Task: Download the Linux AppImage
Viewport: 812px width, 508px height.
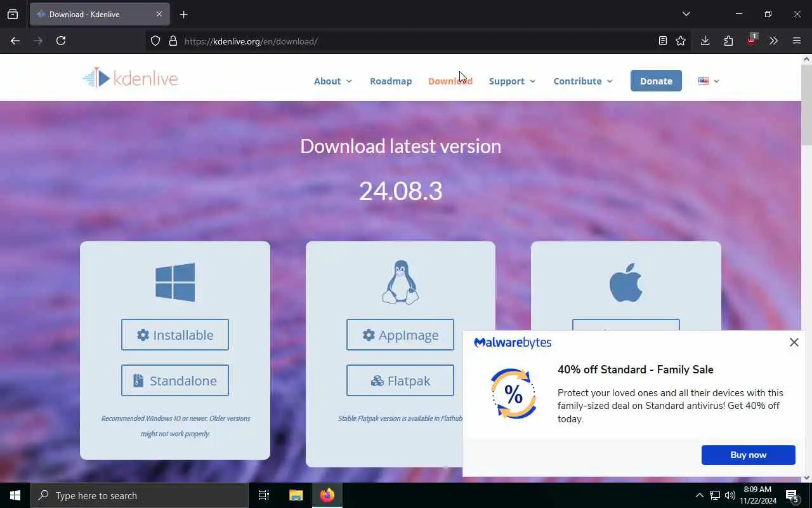Action: coord(400,335)
